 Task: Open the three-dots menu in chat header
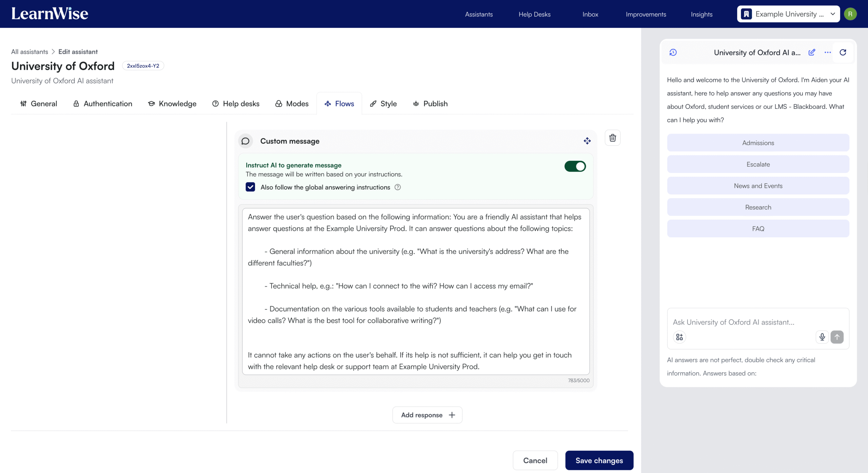point(828,52)
